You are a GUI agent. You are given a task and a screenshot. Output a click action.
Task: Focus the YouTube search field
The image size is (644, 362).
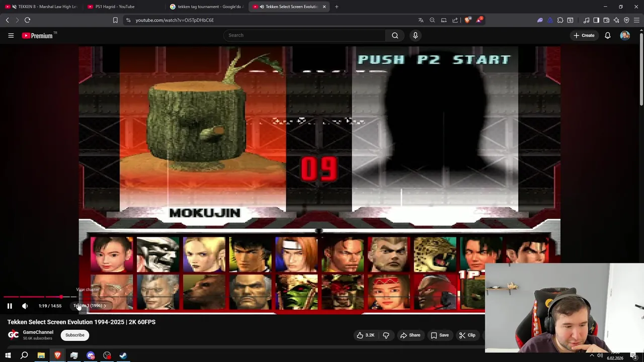tap(304, 35)
